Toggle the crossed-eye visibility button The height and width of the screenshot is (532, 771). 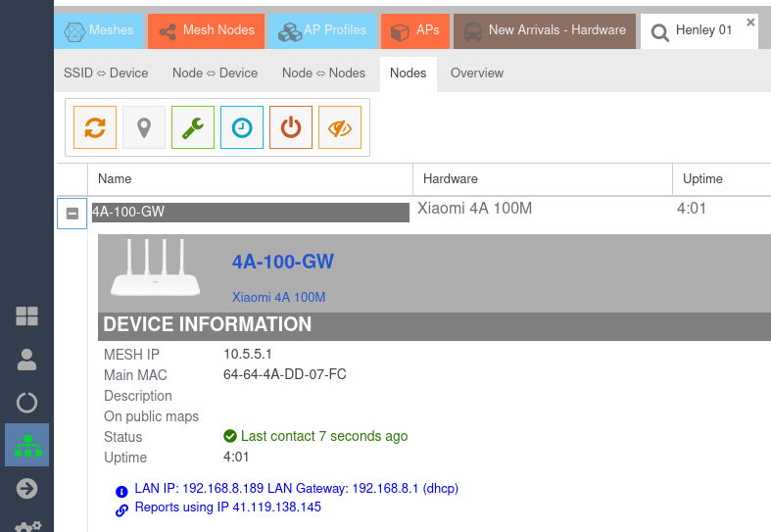pos(340,127)
